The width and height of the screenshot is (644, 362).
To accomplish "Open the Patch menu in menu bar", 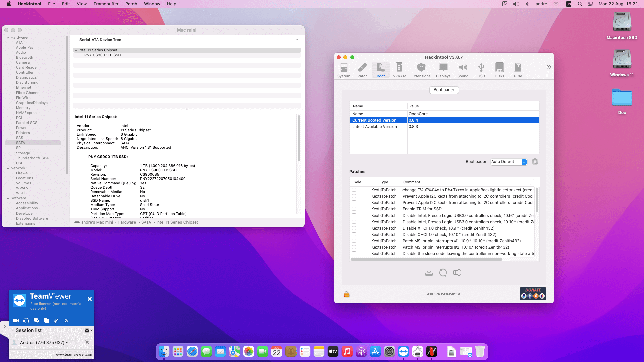I will coord(131,4).
